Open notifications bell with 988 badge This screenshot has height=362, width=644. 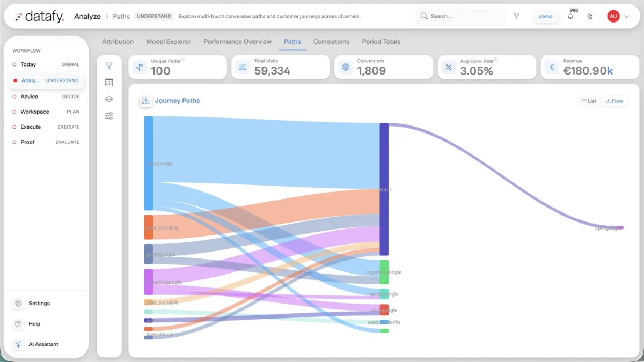(x=570, y=16)
